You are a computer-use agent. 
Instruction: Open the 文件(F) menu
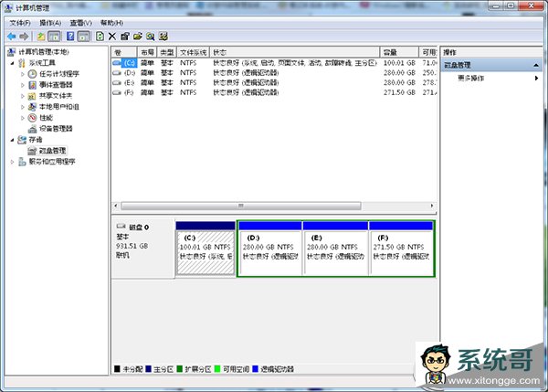[20, 23]
